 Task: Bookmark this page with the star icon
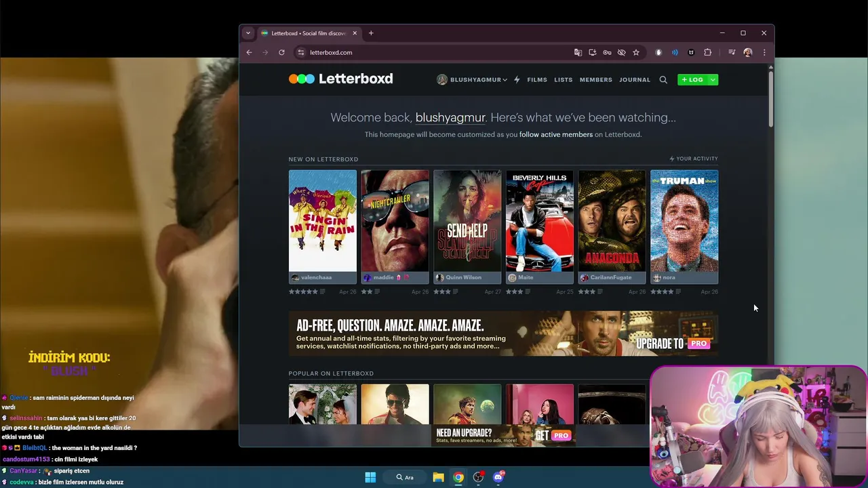(x=636, y=52)
